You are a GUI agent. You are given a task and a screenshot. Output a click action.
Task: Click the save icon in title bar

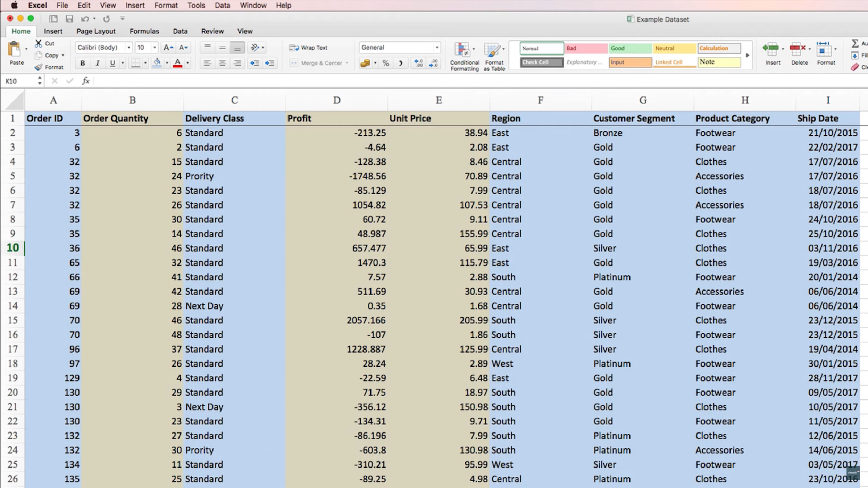[x=69, y=19]
